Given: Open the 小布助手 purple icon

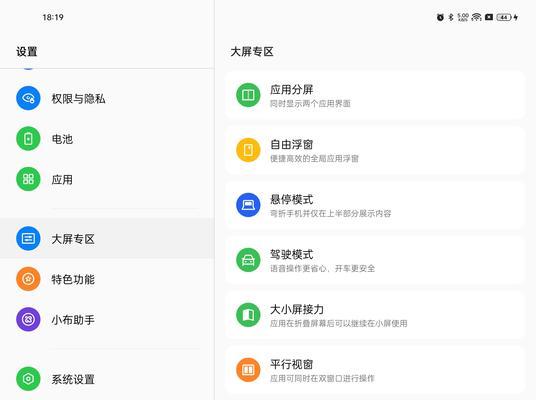Looking at the screenshot, I should [28, 319].
